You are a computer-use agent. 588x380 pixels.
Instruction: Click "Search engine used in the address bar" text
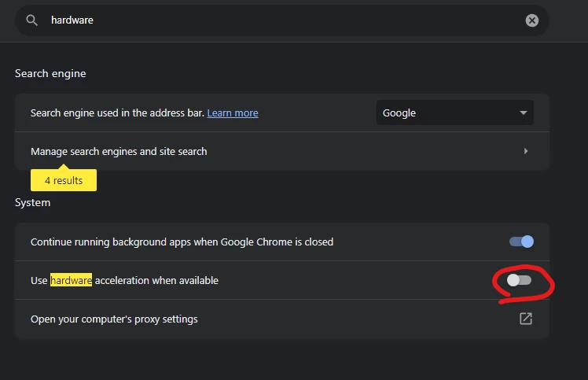click(116, 113)
